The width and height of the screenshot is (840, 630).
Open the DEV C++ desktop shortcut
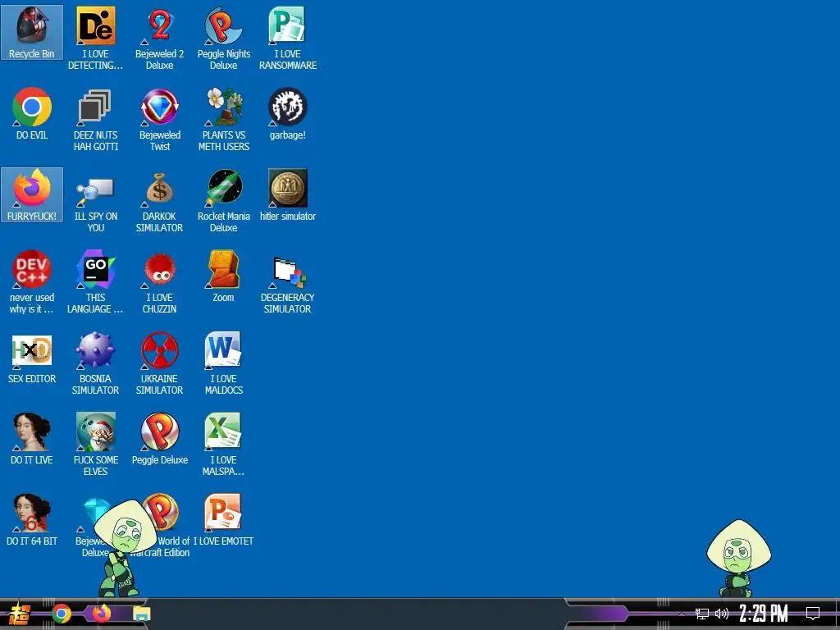(x=32, y=282)
